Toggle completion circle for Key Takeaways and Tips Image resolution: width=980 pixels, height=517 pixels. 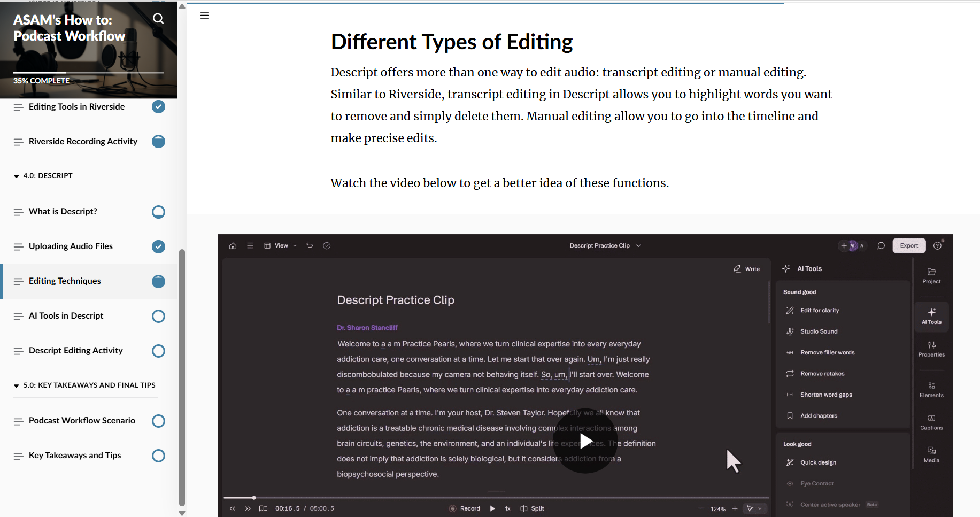click(x=158, y=456)
